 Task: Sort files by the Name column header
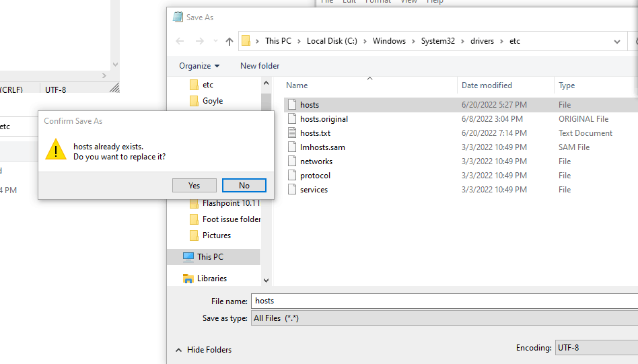click(x=297, y=85)
